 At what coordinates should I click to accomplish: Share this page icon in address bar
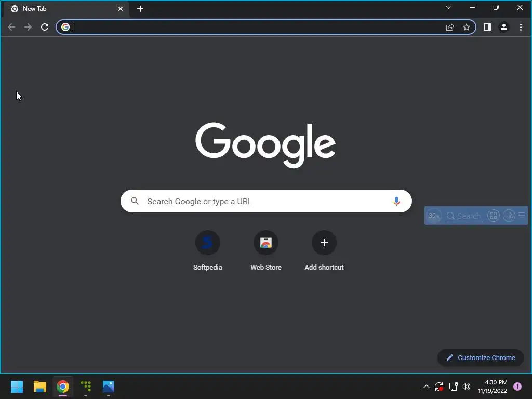450,27
